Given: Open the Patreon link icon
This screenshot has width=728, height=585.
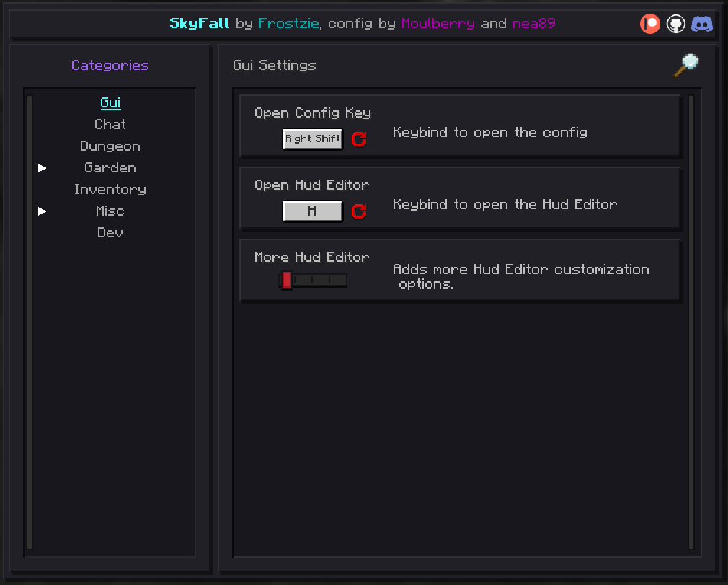Looking at the screenshot, I should (x=650, y=24).
